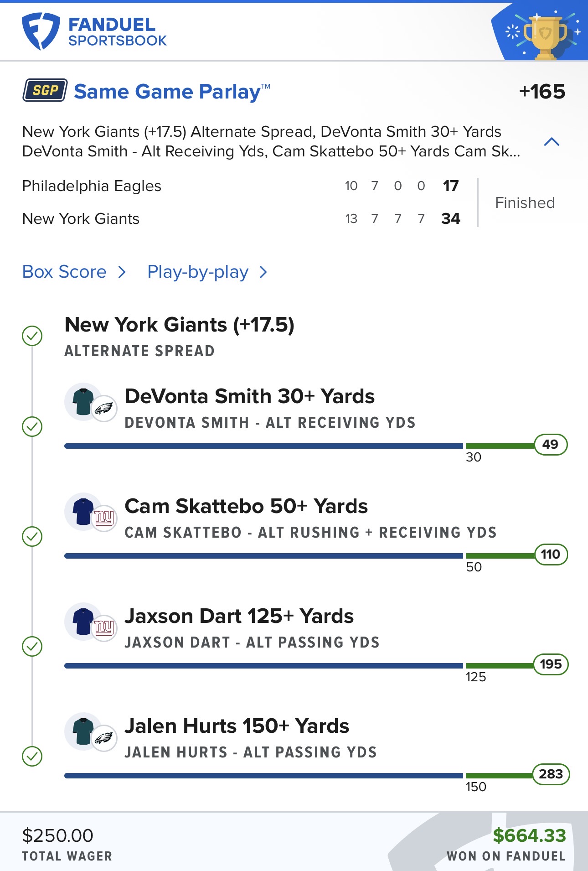This screenshot has width=588, height=871.
Task: Tap the FanDuel Sportsbook shield logo
Action: point(41,31)
